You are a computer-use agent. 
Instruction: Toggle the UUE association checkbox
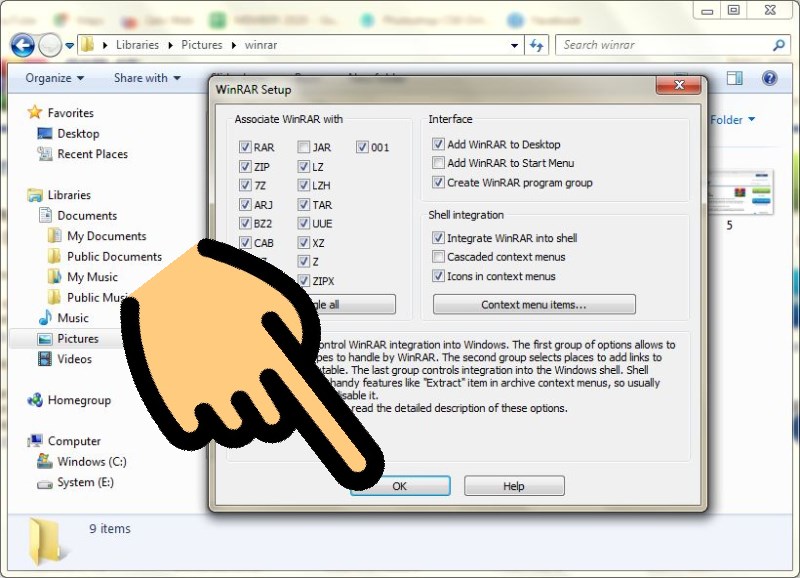pyautogui.click(x=304, y=223)
